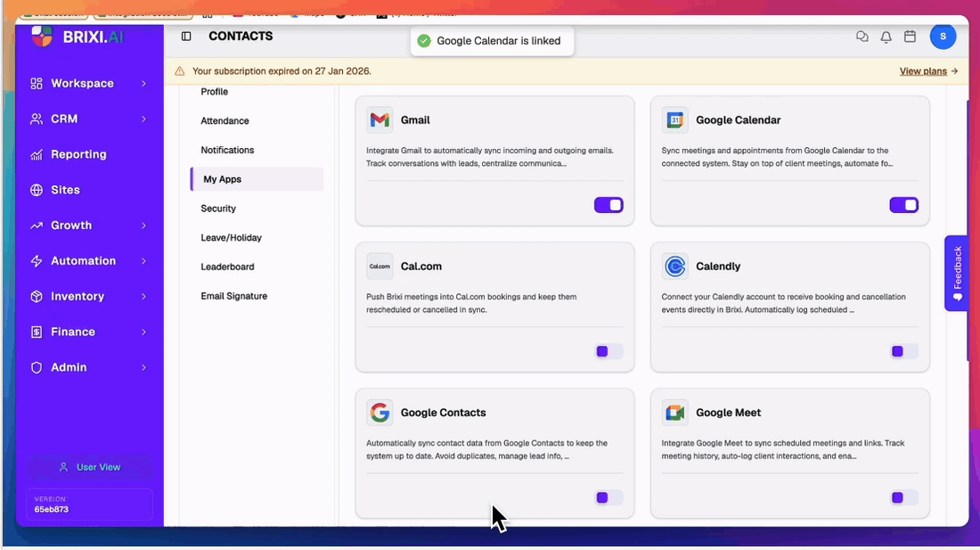Click the Gmail app logo icon
Viewport: 980px width, 550px height.
point(380,120)
